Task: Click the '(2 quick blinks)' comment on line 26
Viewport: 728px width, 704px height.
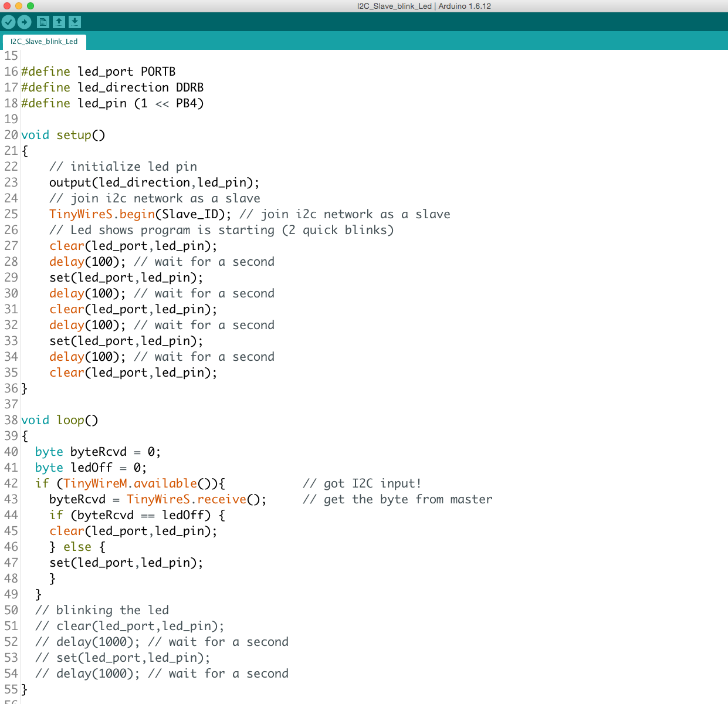Action: point(338,230)
